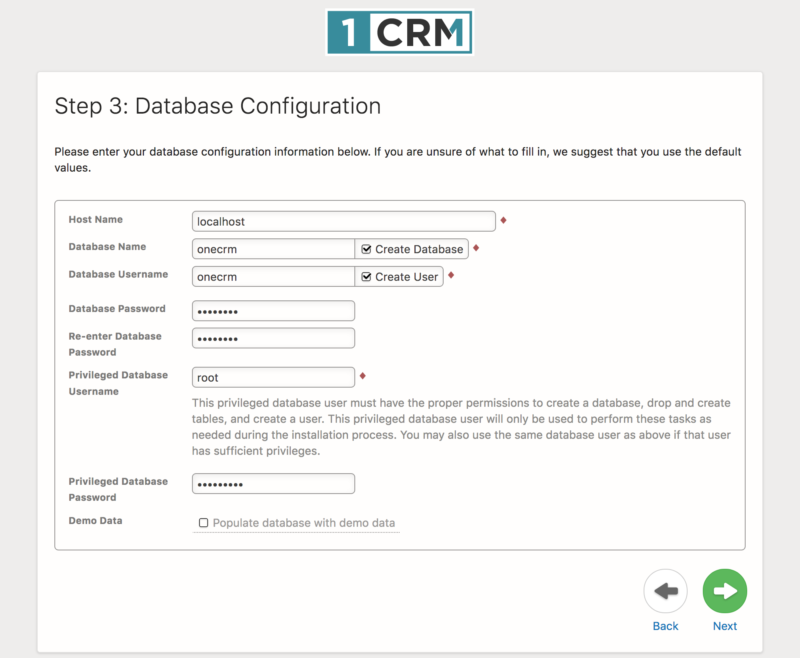Image resolution: width=800 pixels, height=658 pixels.
Task: Click the Database Username input field
Action: (x=272, y=276)
